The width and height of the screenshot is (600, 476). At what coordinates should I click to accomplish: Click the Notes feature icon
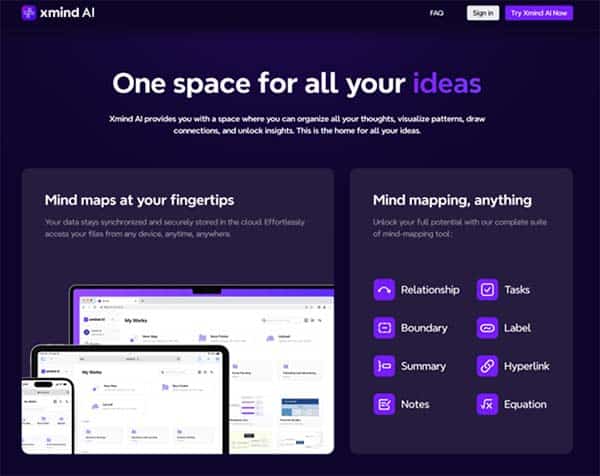pos(384,404)
